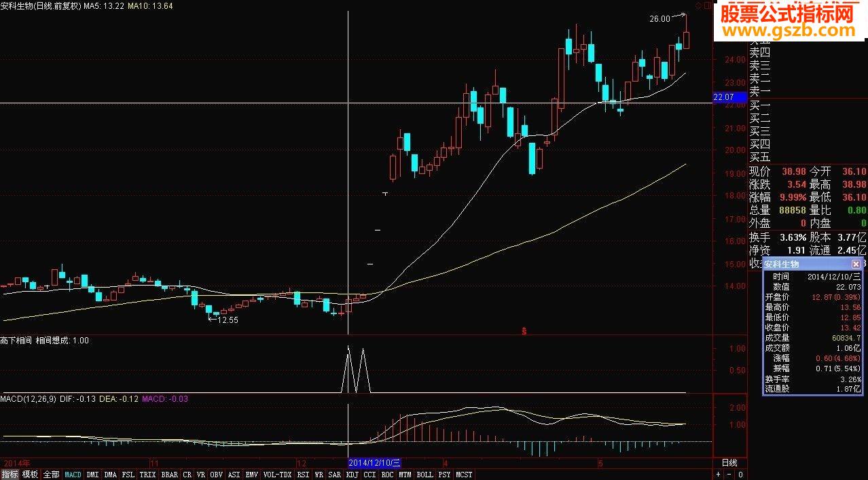
Task: Click the 2014/12/10 date marker on timeline
Action: click(x=374, y=463)
